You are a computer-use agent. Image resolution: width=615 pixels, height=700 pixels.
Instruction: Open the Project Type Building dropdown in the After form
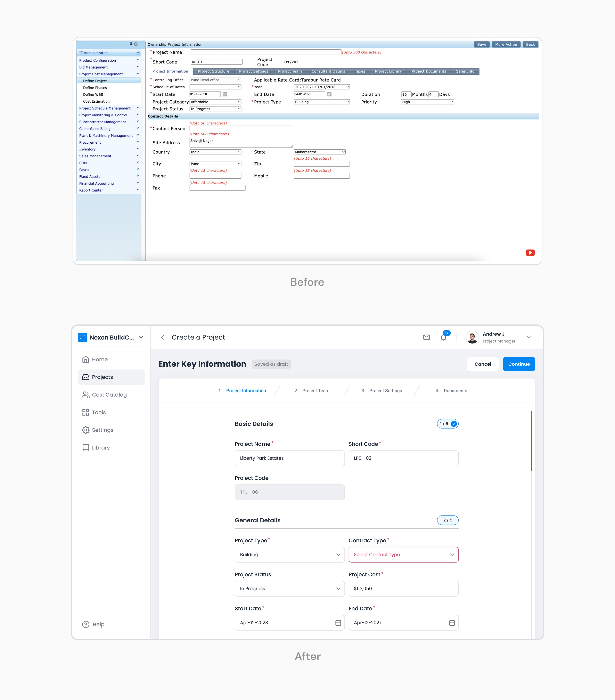click(x=289, y=555)
